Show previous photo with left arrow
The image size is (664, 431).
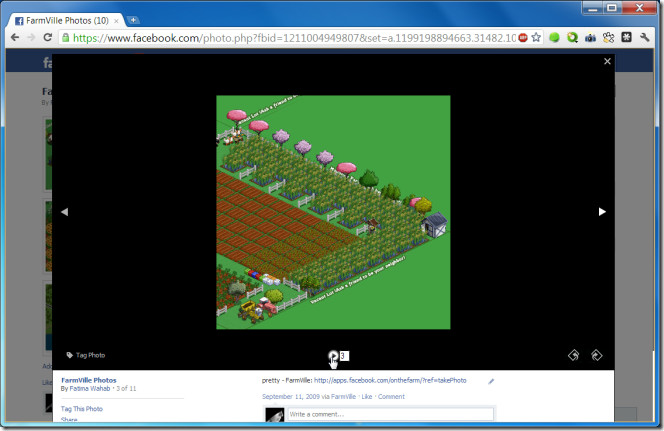[64, 212]
